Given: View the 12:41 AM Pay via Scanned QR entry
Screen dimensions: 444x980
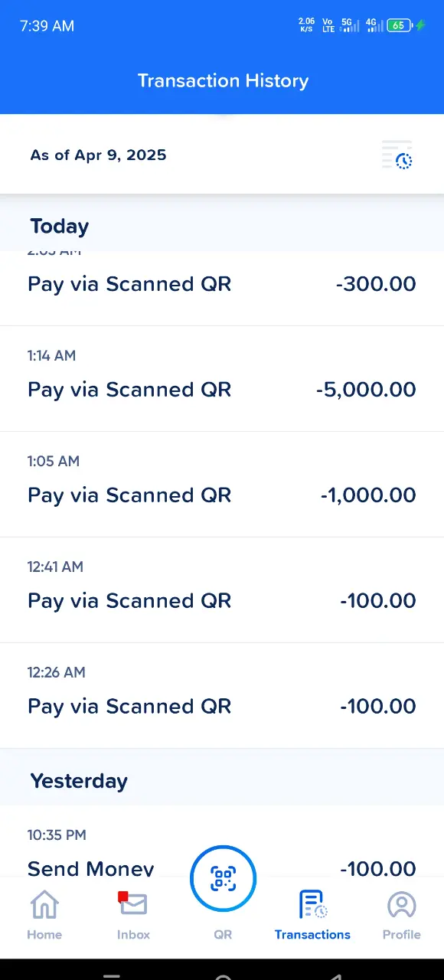Looking at the screenshot, I should [222, 590].
